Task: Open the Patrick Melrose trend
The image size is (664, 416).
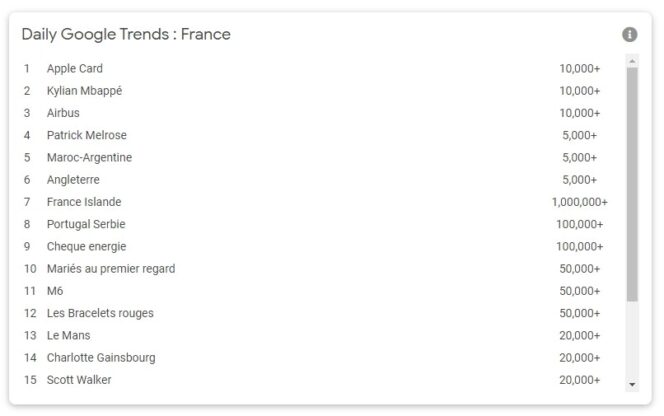Action: coord(87,135)
